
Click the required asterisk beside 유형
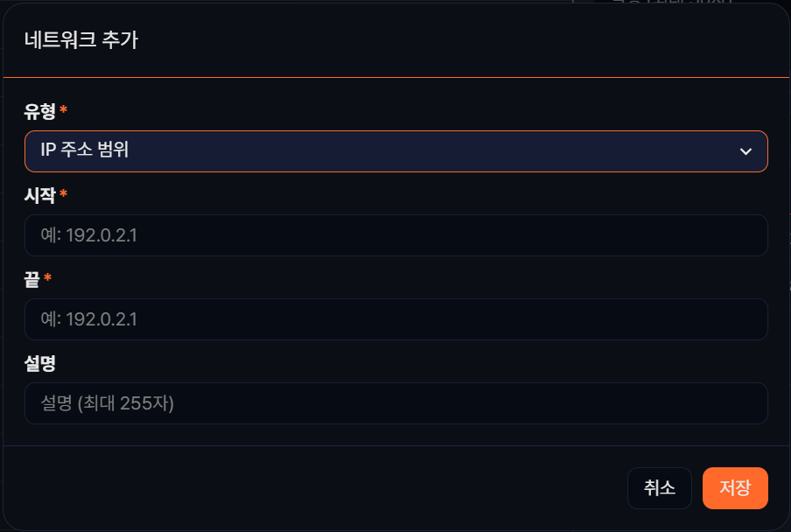(x=64, y=111)
